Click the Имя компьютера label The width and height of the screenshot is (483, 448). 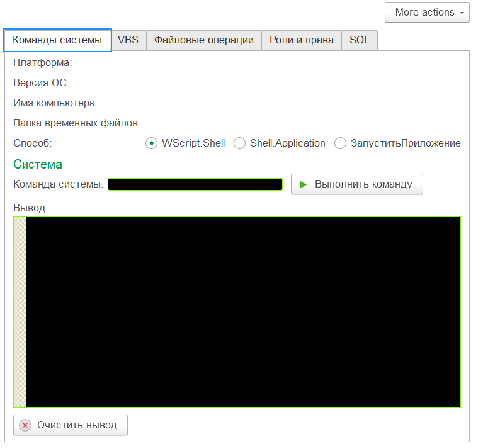click(x=55, y=103)
